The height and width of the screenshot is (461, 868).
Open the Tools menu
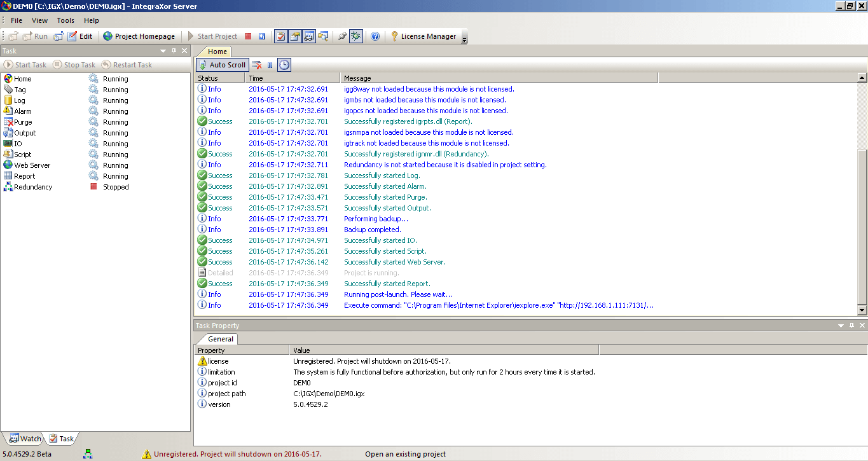coord(65,20)
